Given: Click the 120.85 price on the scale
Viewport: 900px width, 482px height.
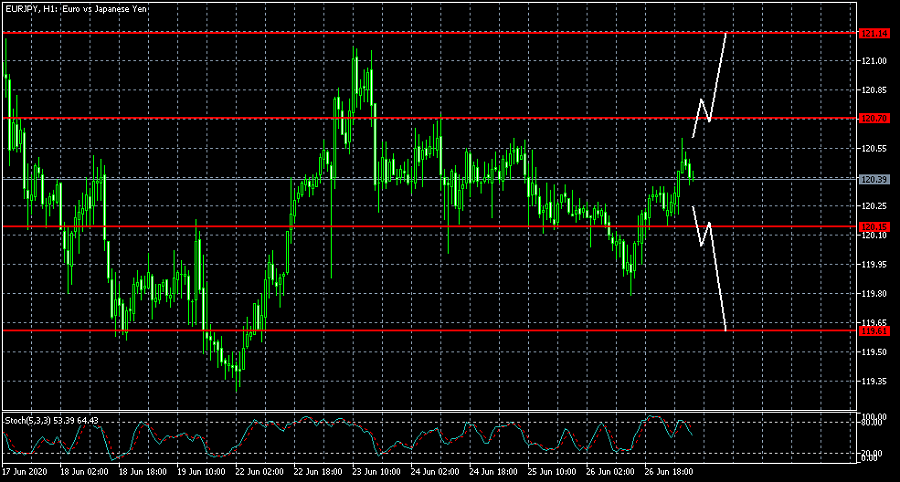Looking at the screenshot, I should (x=874, y=90).
